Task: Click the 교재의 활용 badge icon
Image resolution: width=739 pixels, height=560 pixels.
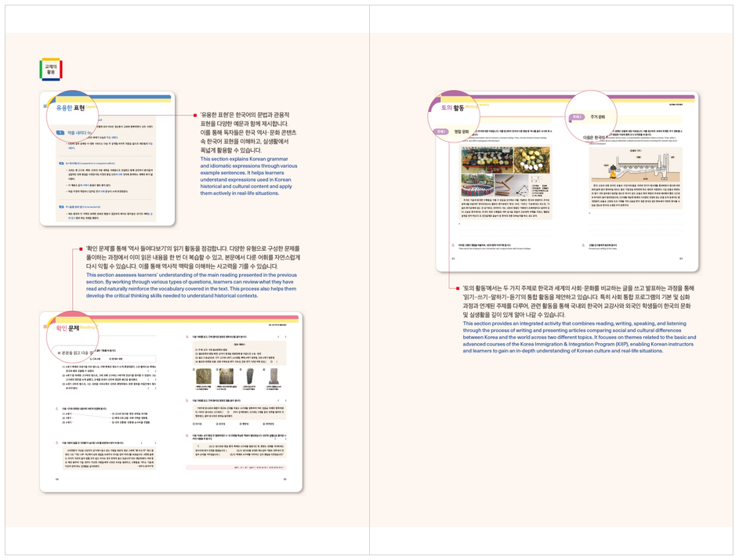Action: [x=51, y=70]
